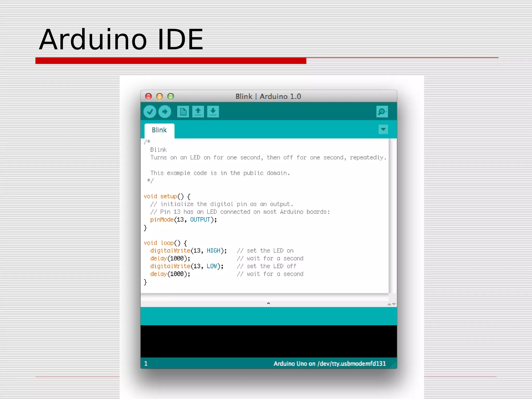
Task: Open a sketch with the Open icon
Action: click(198, 112)
